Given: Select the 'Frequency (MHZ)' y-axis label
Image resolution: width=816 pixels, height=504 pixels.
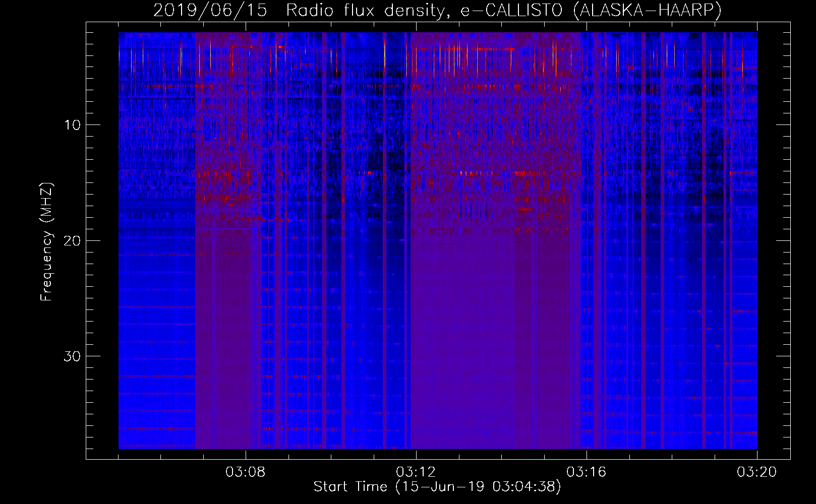Looking at the screenshot, I should tap(46, 242).
